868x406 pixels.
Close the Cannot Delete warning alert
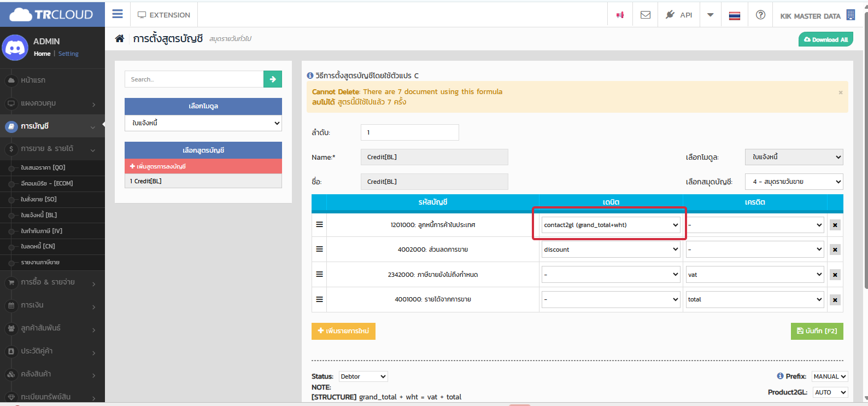pyautogui.click(x=840, y=92)
